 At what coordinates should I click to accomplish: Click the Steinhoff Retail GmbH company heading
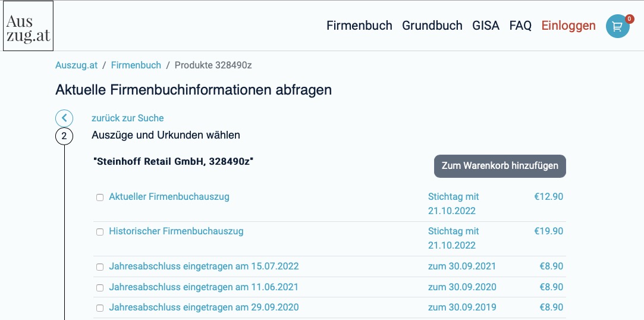[x=173, y=162]
